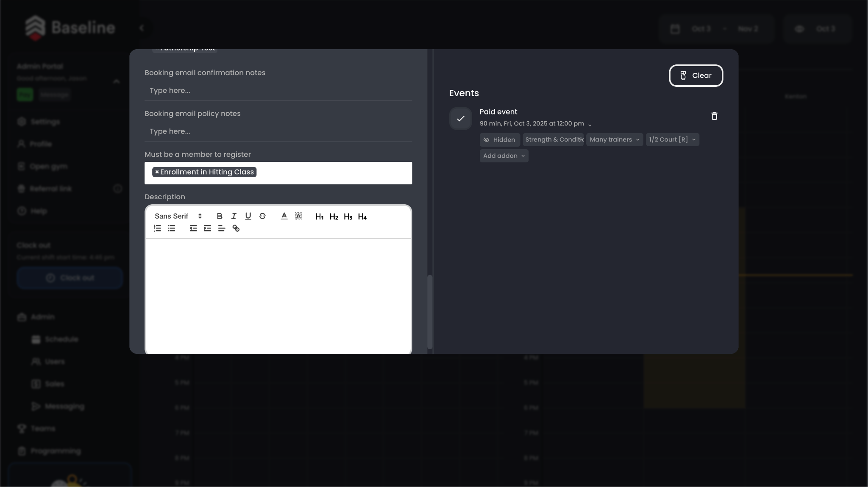Click the underline formatting icon
The image size is (868, 487).
tap(248, 216)
